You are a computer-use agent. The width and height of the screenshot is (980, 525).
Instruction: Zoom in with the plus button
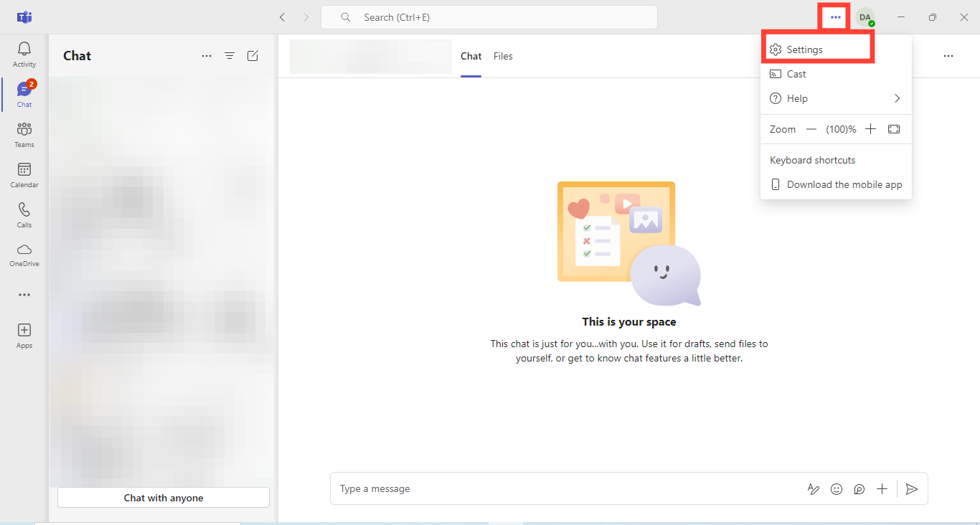(870, 129)
